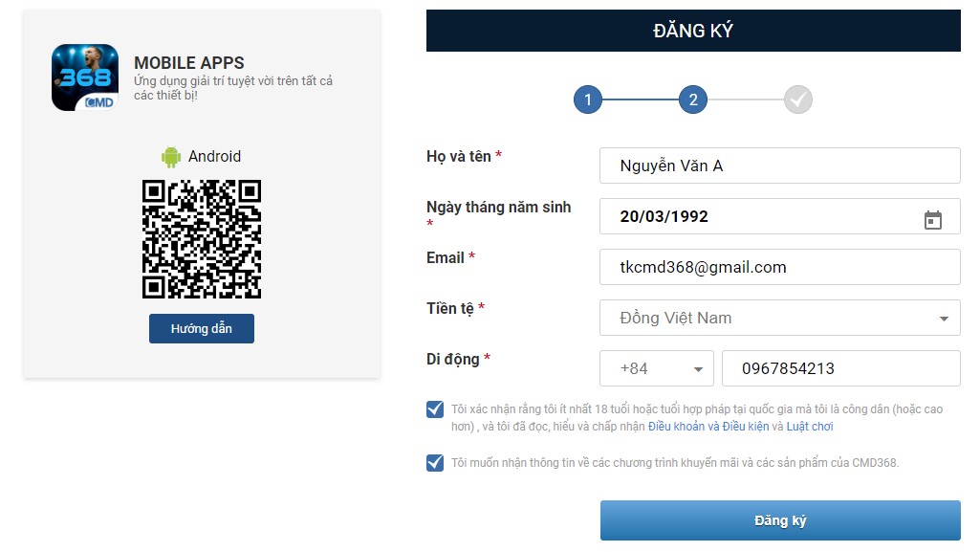Click the birth date input field

760,217
